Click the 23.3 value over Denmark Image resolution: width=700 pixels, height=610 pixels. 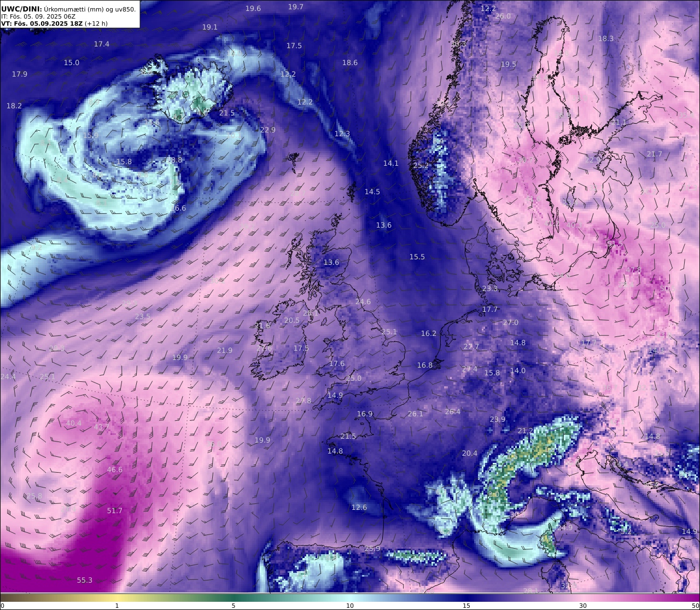point(489,289)
